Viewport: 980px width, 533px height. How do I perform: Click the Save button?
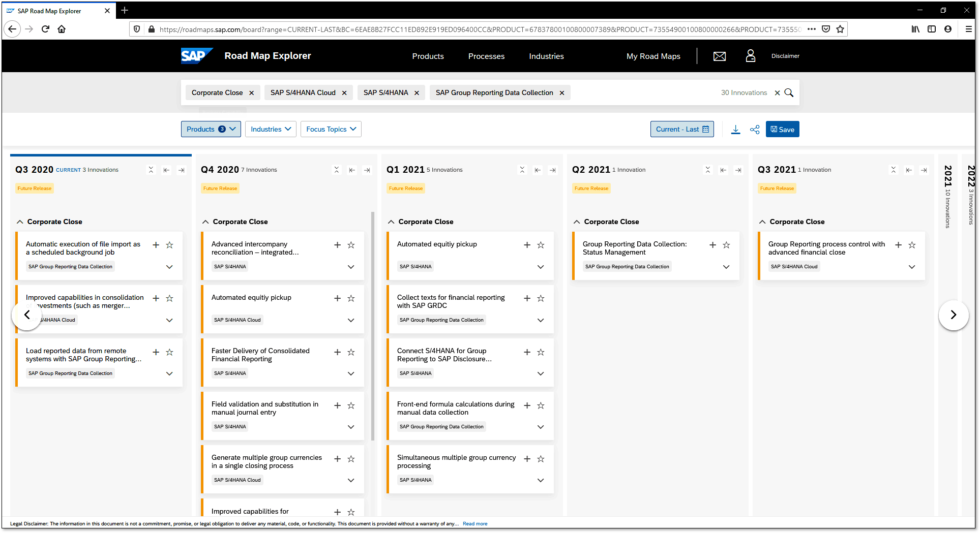pos(782,130)
